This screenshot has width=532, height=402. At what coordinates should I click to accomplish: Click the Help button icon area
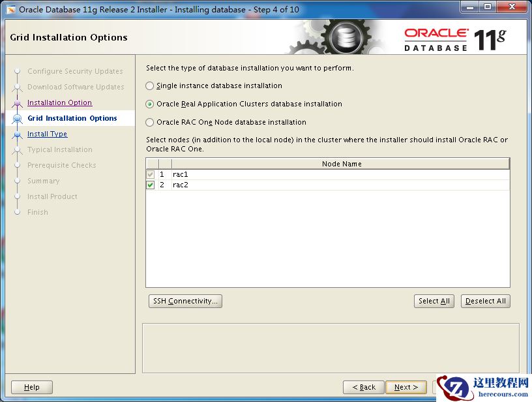pyautogui.click(x=31, y=386)
